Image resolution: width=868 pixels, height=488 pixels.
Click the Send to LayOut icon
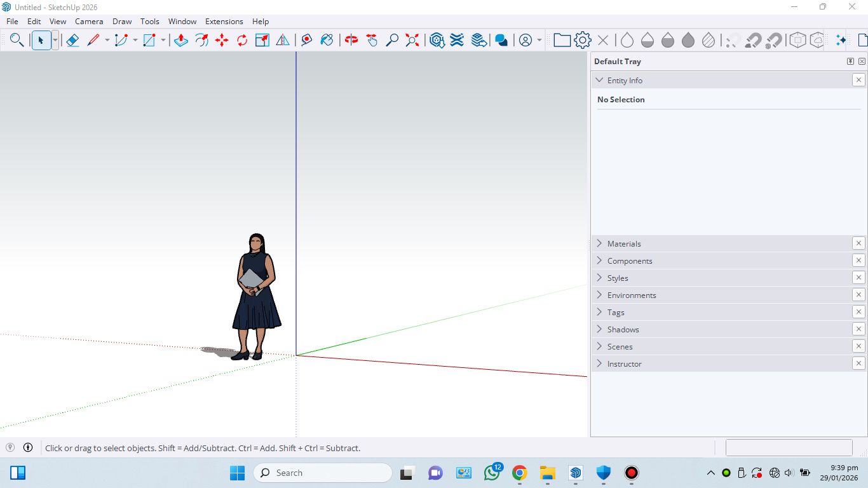pyautogui.click(x=479, y=40)
